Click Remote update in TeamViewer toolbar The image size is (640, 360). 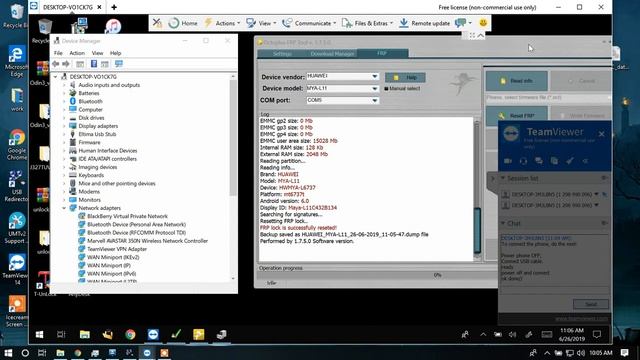click(424, 23)
